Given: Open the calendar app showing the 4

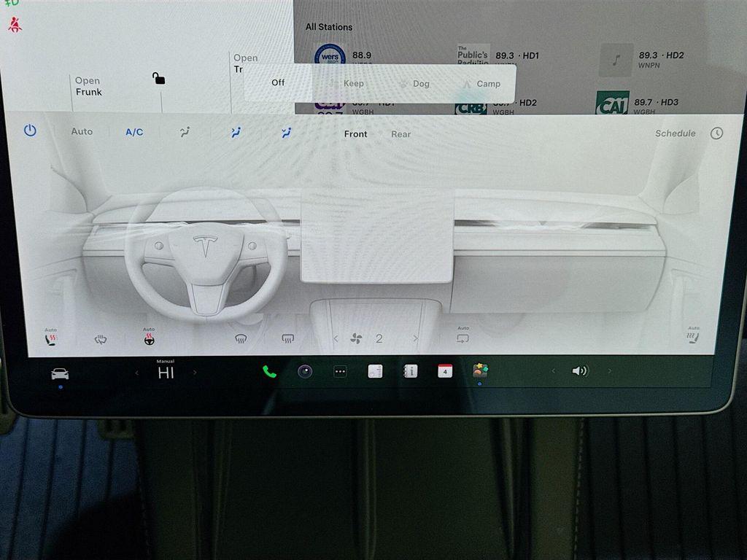Looking at the screenshot, I should tap(445, 371).
